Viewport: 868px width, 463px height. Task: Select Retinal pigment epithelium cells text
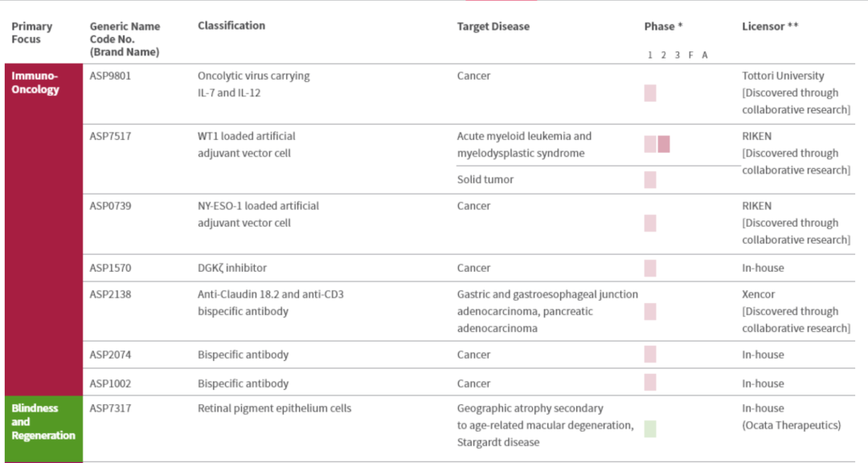point(274,408)
